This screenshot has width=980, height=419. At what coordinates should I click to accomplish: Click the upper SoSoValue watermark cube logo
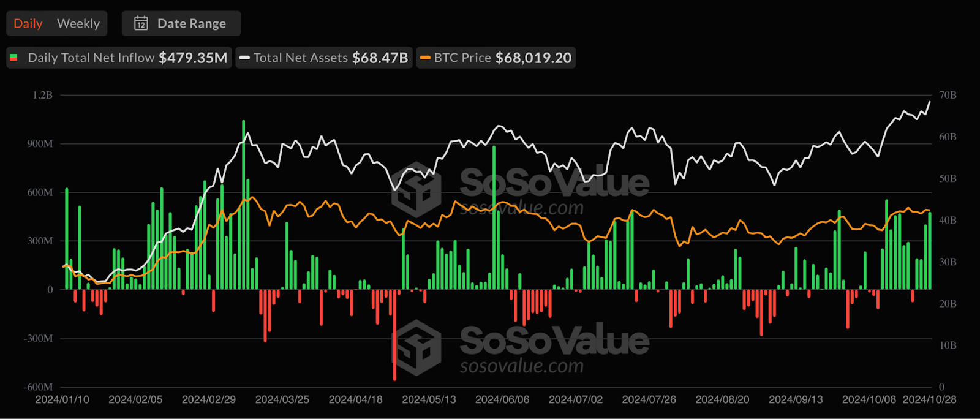click(417, 189)
